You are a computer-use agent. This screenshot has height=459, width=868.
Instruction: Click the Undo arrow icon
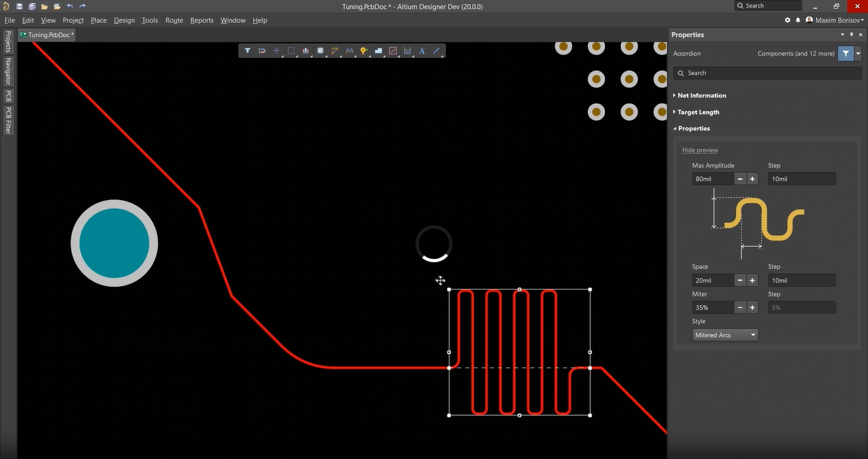70,6
